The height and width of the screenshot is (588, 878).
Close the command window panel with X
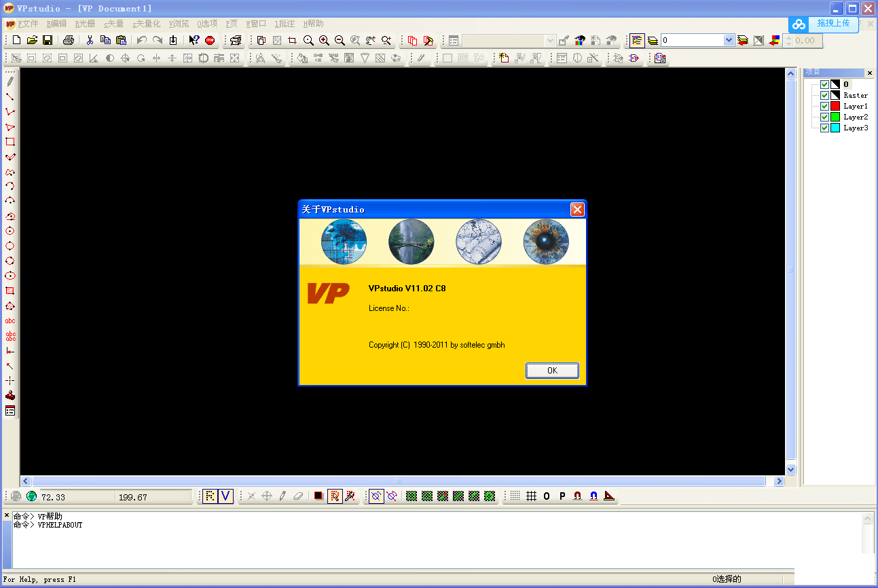(7, 515)
